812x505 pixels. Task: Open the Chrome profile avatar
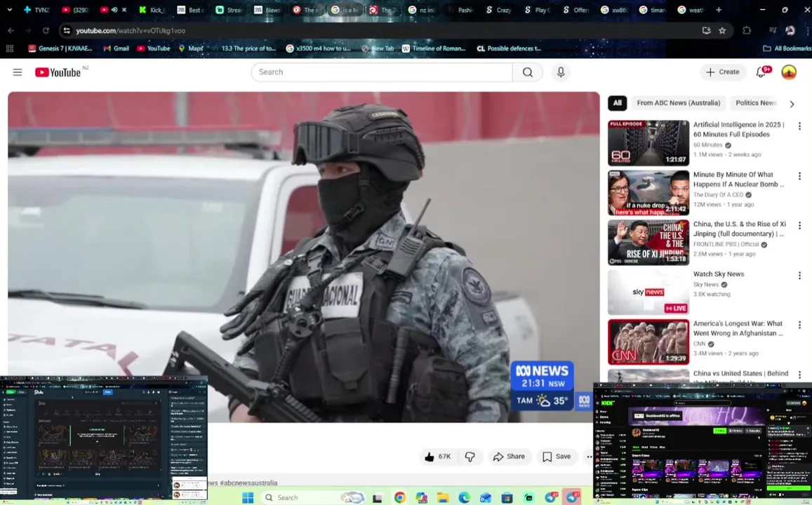(790, 31)
